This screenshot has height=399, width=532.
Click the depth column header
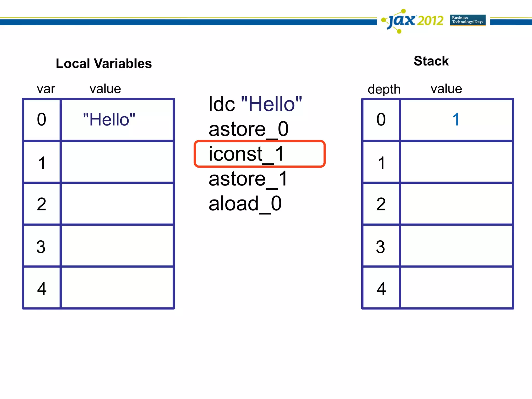384,89
